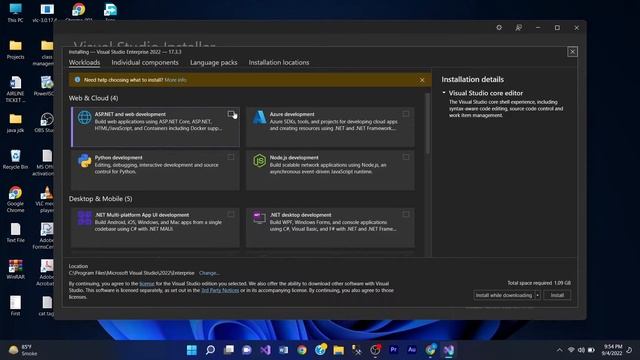Open Windows Start menu
The image size is (640, 360).
191,350
